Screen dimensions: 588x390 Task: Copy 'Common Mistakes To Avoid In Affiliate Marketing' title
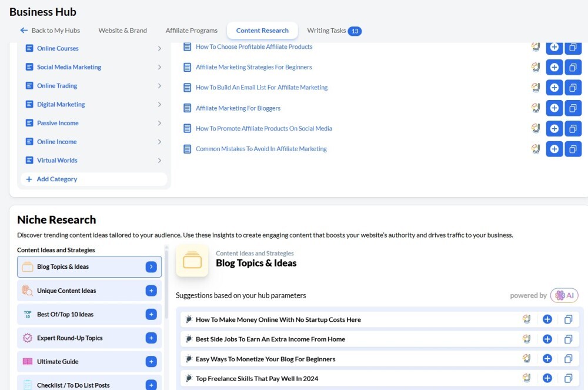pos(573,149)
